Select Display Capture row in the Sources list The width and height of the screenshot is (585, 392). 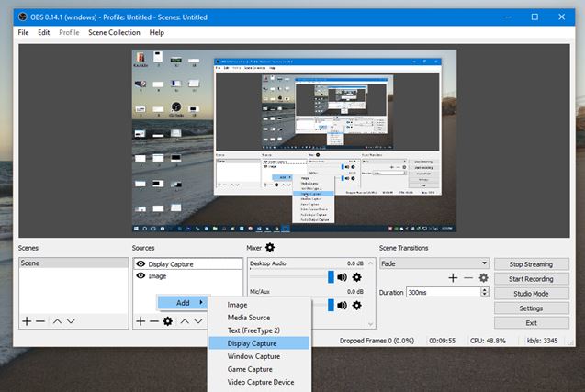click(x=187, y=263)
